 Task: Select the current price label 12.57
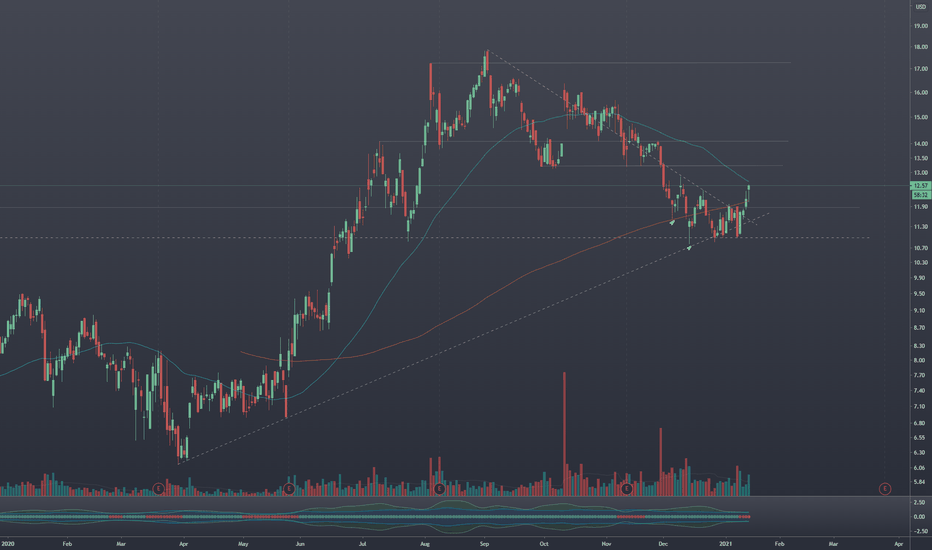pyautogui.click(x=921, y=186)
